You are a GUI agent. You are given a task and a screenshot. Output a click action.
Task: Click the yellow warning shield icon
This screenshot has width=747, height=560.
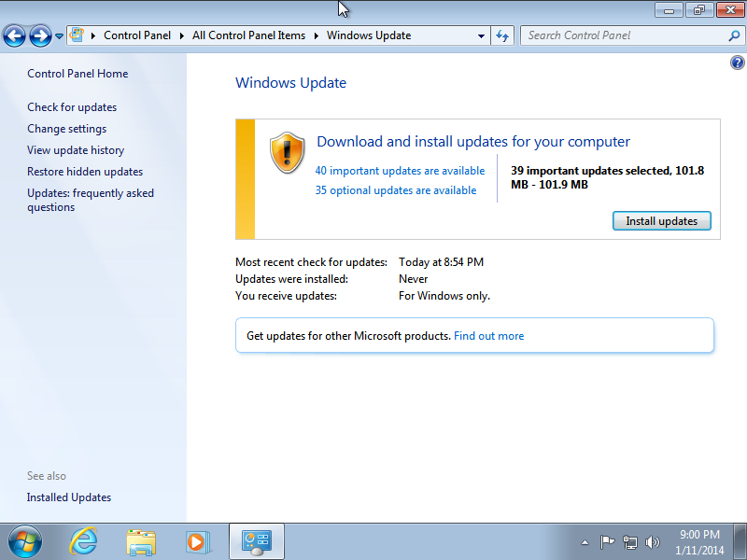[287, 152]
